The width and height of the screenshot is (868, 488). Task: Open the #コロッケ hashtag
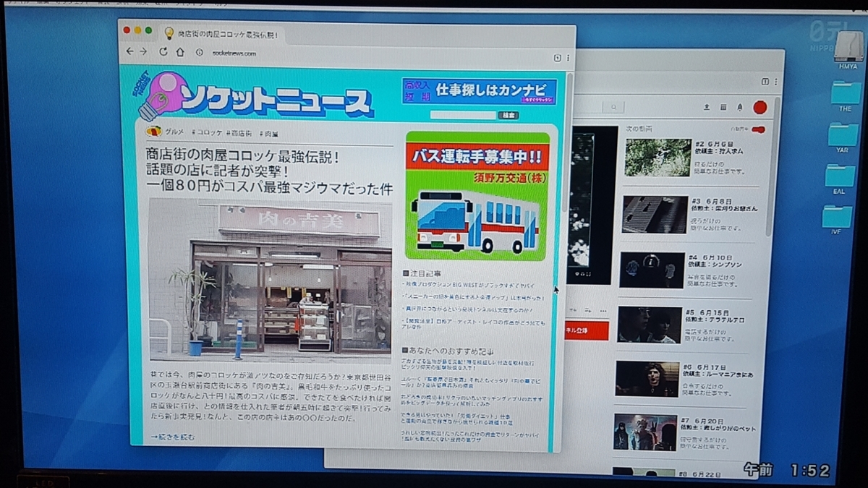point(207,133)
